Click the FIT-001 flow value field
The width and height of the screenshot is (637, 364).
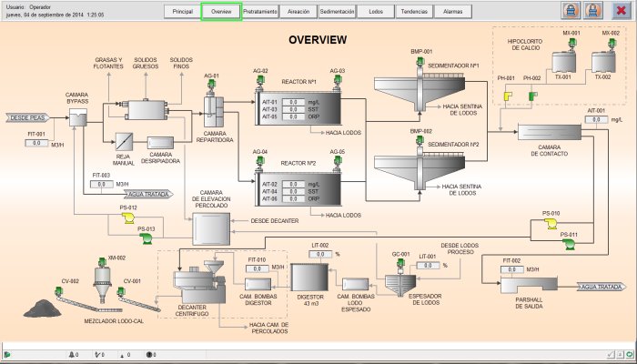coord(37,144)
